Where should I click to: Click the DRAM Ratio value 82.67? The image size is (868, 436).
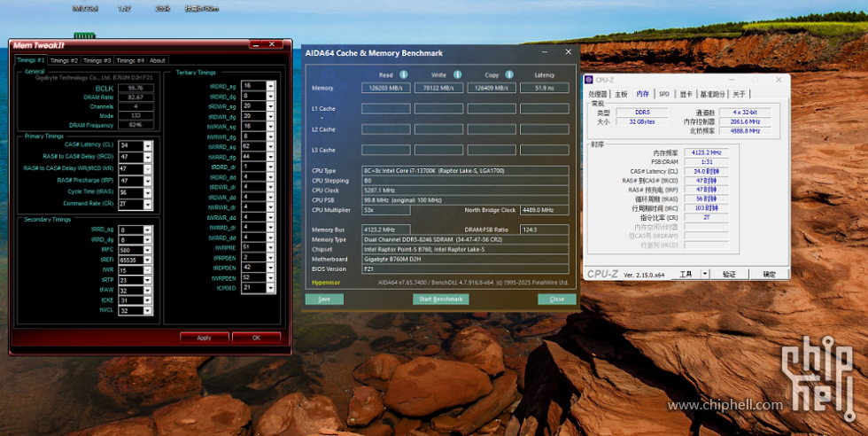point(136,97)
